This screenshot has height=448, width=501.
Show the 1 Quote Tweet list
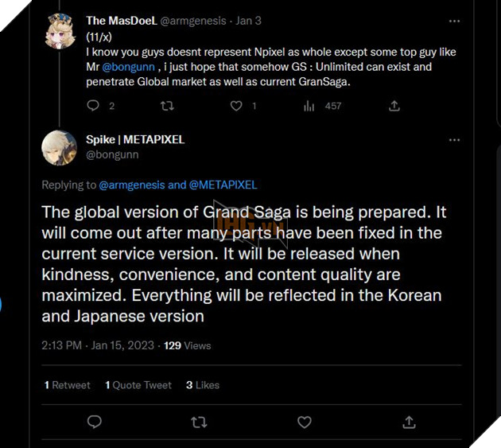138,384
